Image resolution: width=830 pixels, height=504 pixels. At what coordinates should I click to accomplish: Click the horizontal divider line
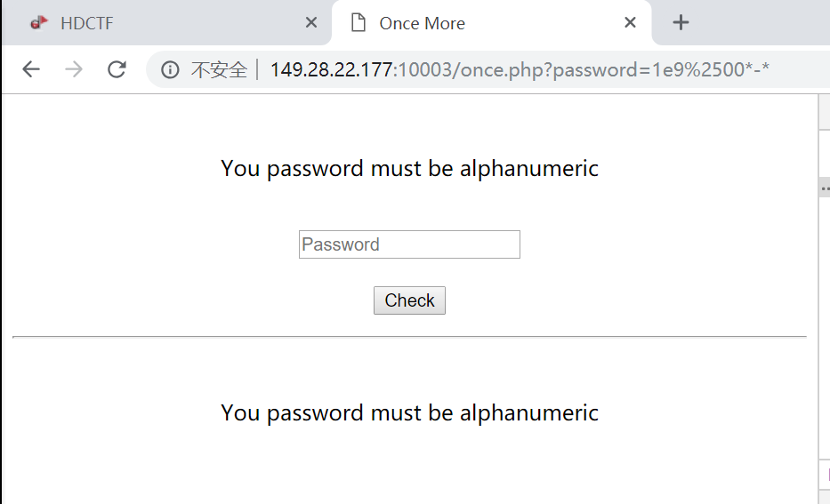[409, 337]
